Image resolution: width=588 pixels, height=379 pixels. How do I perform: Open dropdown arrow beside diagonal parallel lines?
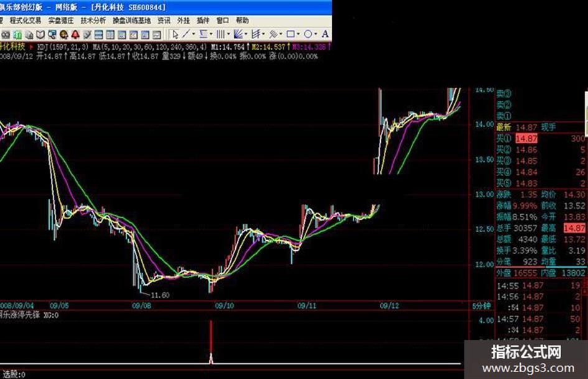[x=281, y=34]
